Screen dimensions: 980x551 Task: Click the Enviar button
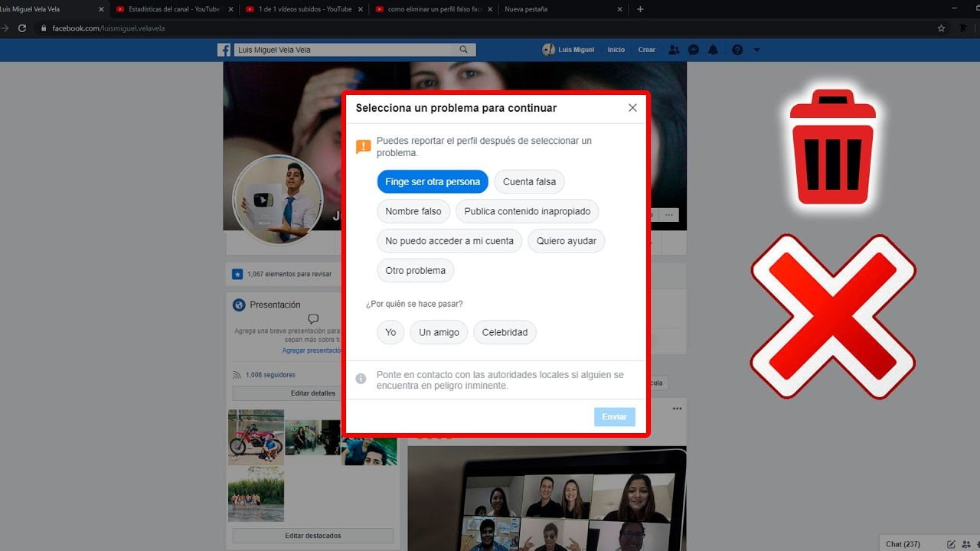coord(615,417)
